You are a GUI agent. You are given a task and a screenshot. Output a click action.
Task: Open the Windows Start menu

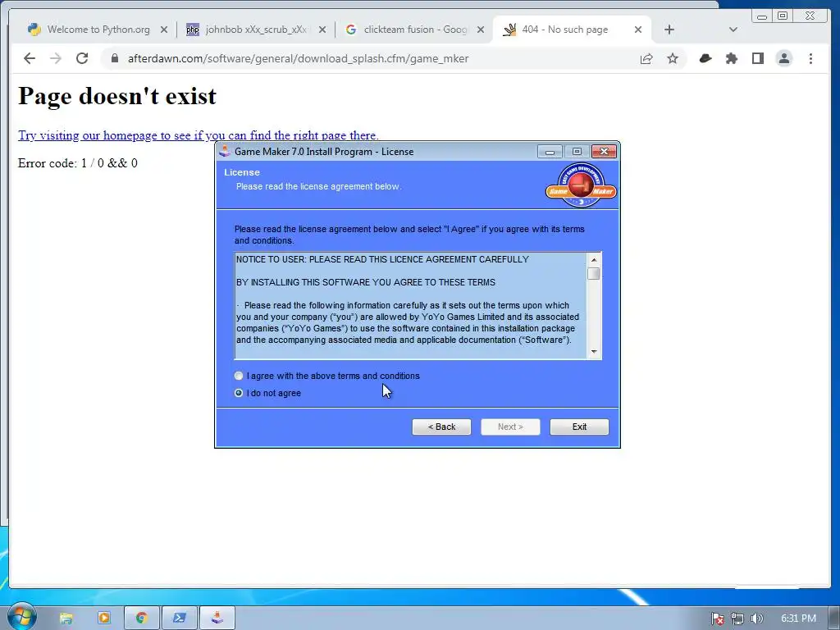click(x=21, y=617)
